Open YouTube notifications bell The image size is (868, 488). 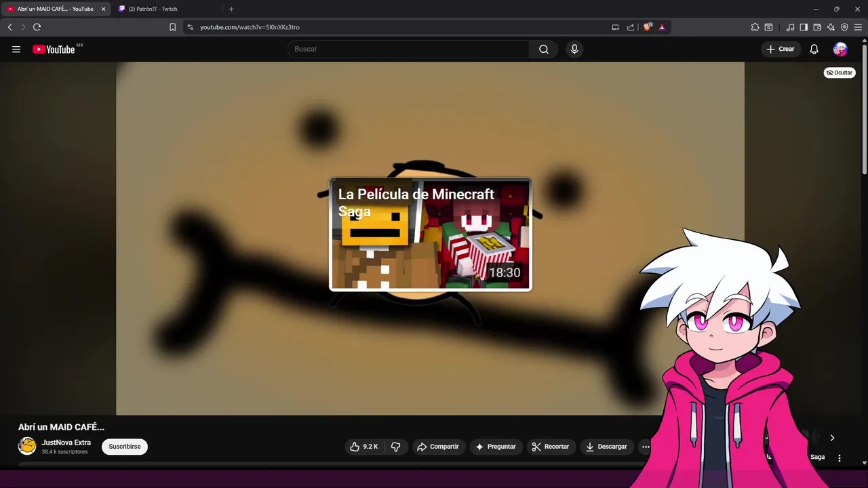(x=814, y=49)
